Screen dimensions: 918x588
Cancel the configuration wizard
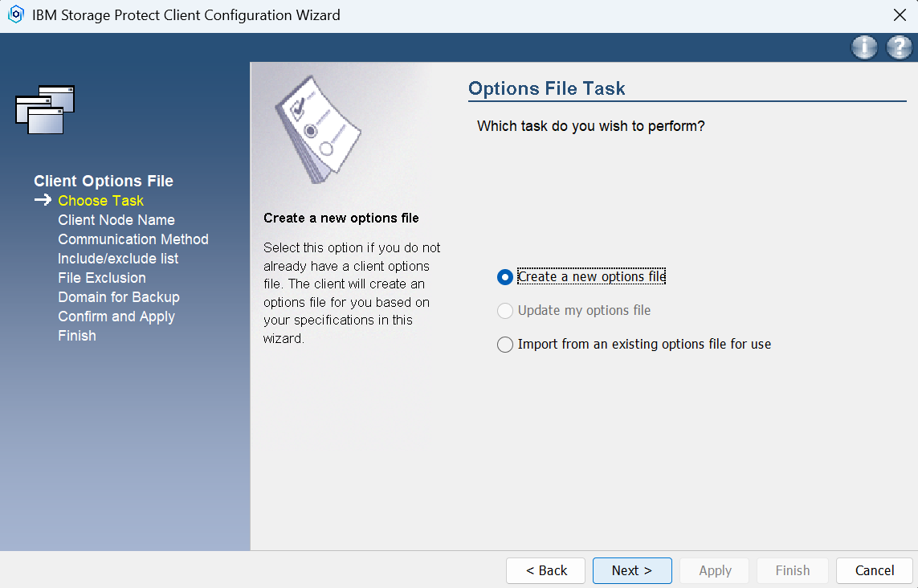click(874, 570)
